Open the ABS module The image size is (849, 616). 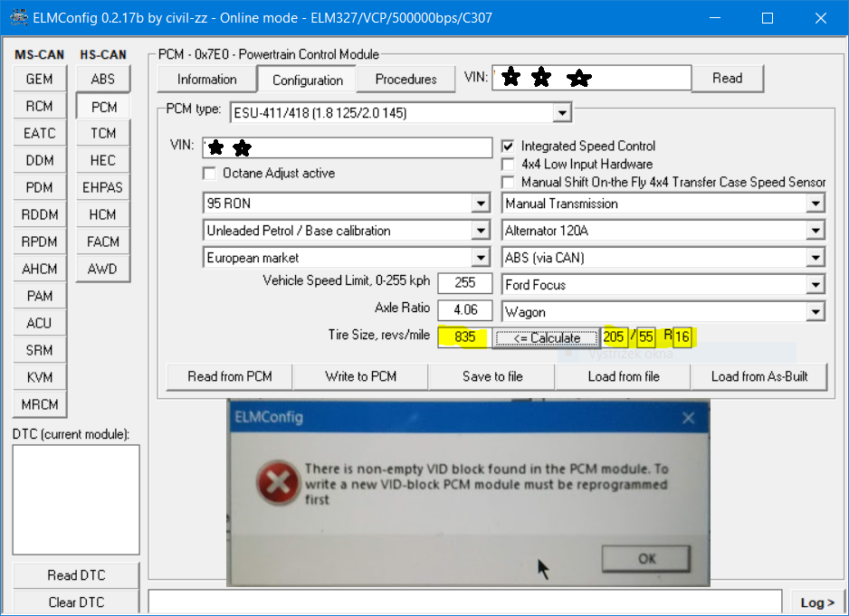click(103, 80)
